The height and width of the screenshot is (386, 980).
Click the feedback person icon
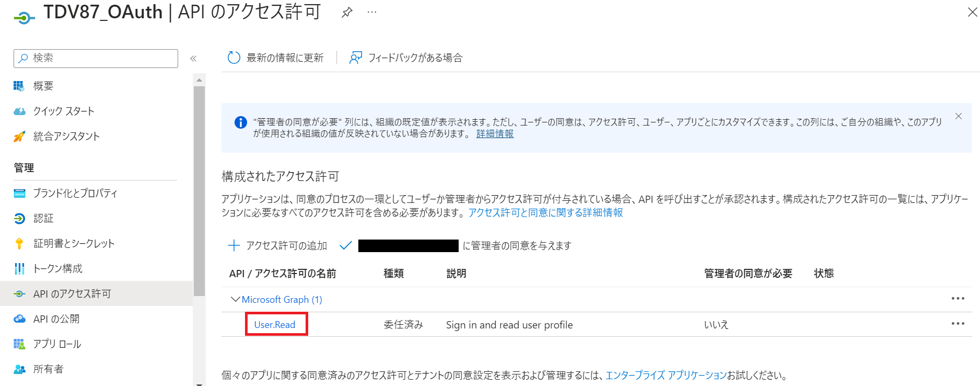[x=356, y=58]
